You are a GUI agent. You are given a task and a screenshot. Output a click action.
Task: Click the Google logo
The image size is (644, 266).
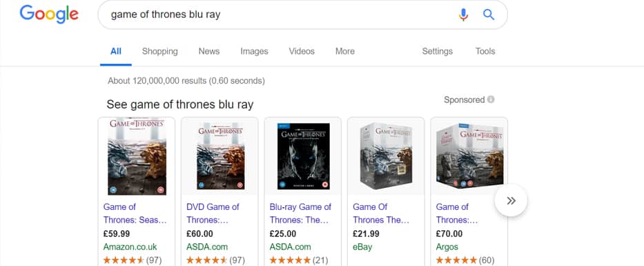click(49, 15)
